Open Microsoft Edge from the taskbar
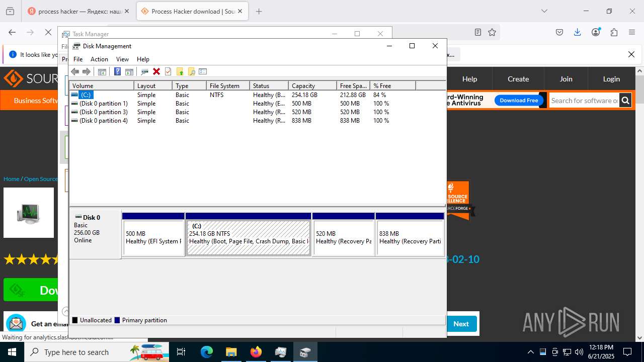The image size is (644, 362). (207, 352)
